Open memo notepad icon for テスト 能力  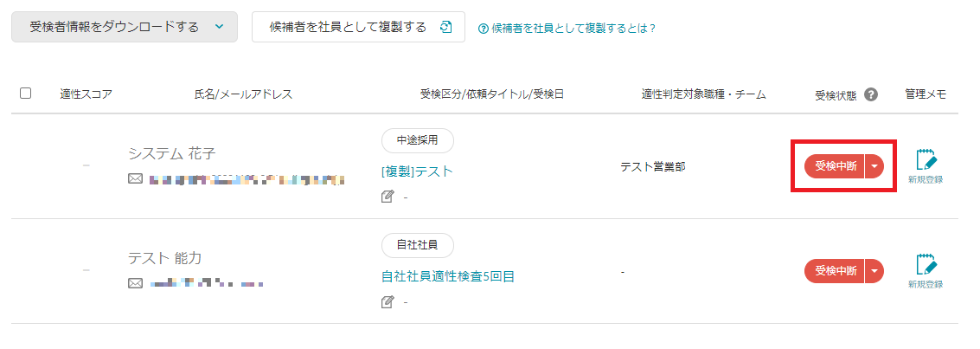point(926,265)
